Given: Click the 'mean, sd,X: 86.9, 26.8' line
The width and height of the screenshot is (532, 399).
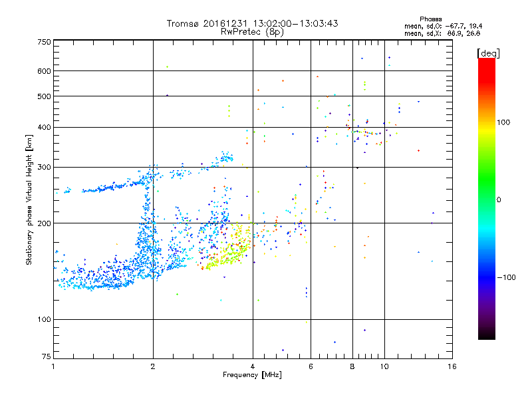Looking at the screenshot, I should (442, 33).
